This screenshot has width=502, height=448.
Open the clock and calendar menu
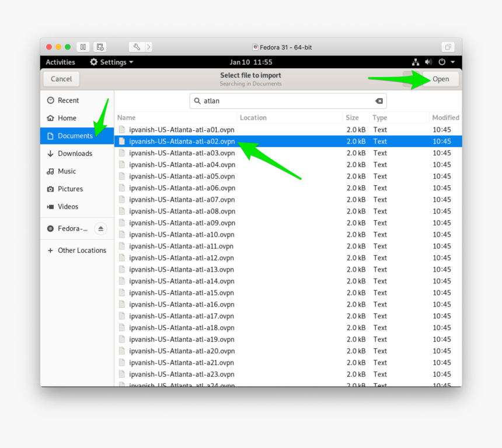[x=250, y=62]
